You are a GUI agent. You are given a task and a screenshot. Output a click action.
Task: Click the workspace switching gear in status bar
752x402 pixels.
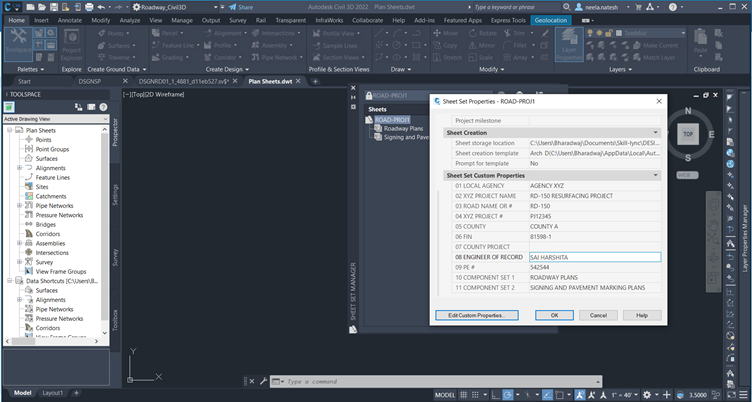pos(647,395)
